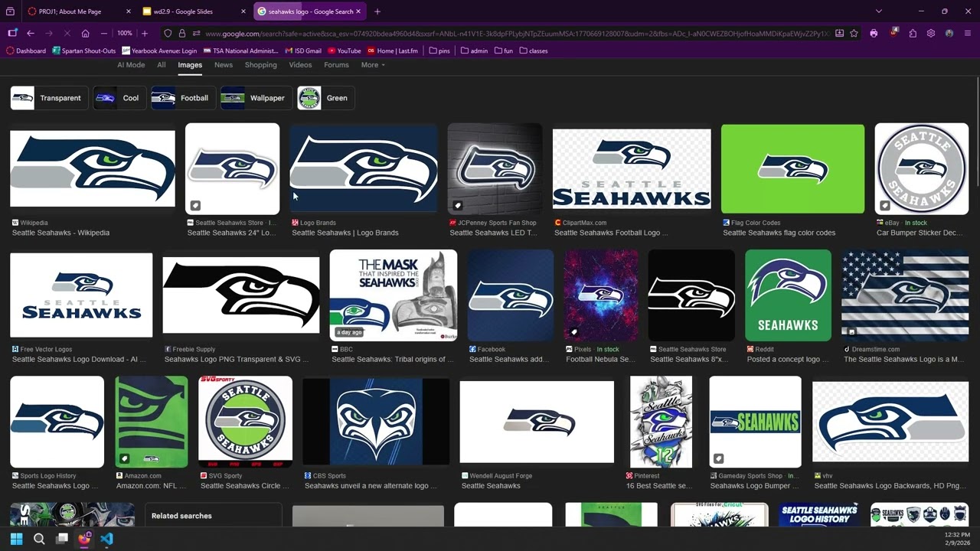The height and width of the screenshot is (551, 980).
Task: Apply the Green filter chip
Action: click(x=325, y=98)
